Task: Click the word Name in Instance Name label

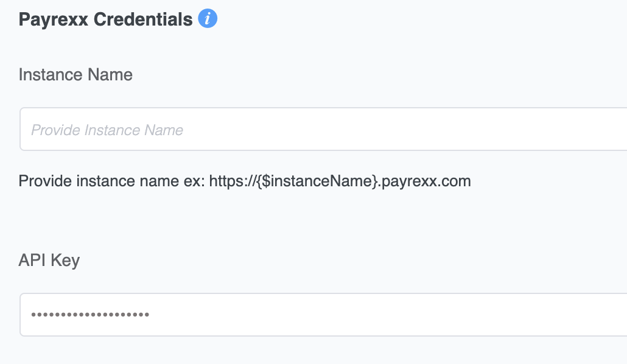Action: pyautogui.click(x=110, y=75)
